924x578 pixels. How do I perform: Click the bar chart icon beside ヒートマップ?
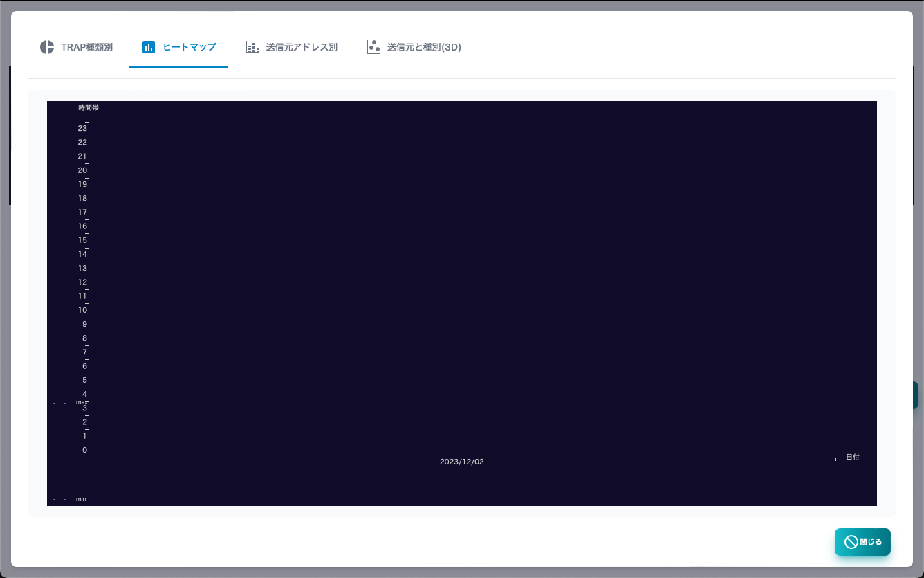coord(149,47)
